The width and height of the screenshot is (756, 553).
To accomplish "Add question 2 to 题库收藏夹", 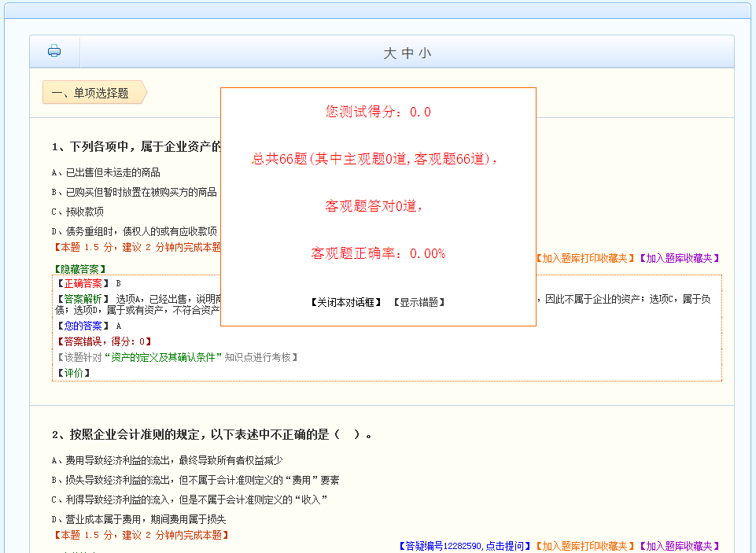I will [679, 546].
